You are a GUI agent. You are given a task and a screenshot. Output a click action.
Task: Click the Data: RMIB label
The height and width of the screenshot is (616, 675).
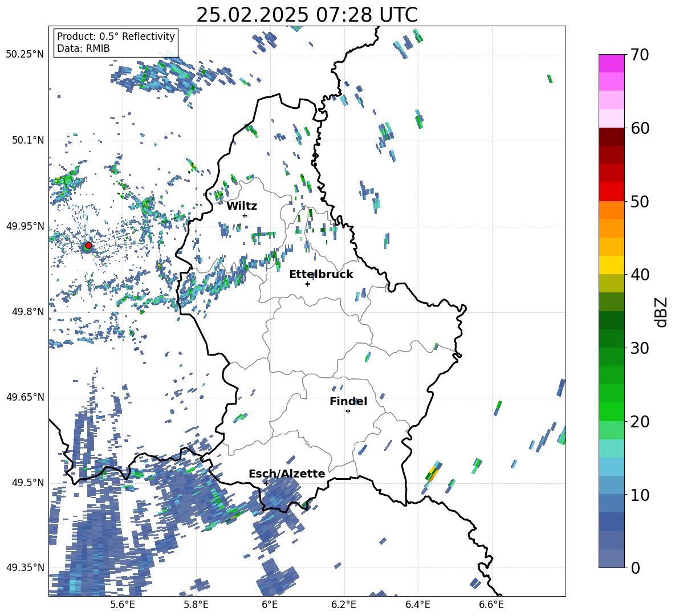(83, 48)
